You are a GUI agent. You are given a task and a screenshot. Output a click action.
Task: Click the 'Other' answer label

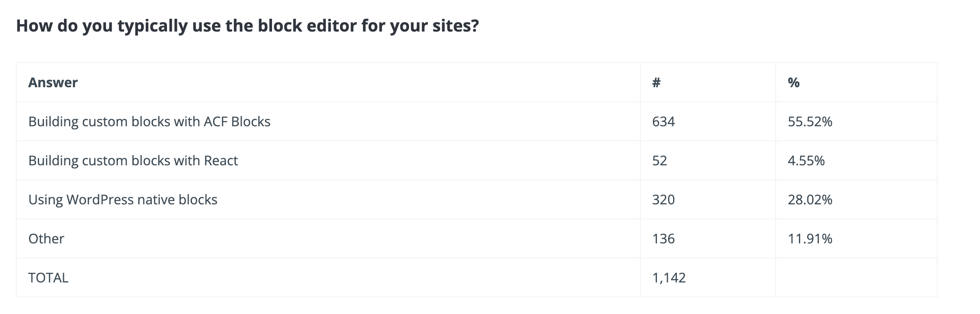coord(46,239)
